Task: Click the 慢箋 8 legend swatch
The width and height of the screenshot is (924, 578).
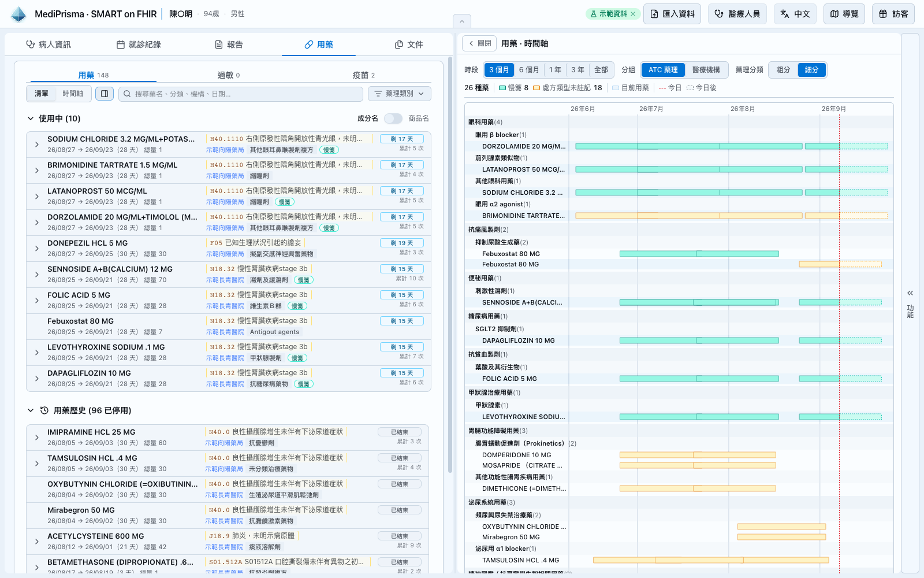Action: 502,88
